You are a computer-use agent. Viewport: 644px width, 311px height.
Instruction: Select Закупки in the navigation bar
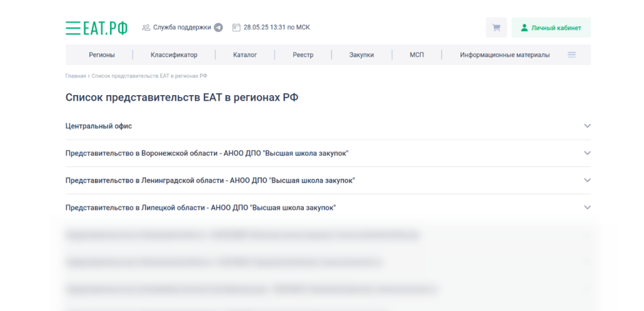(362, 55)
